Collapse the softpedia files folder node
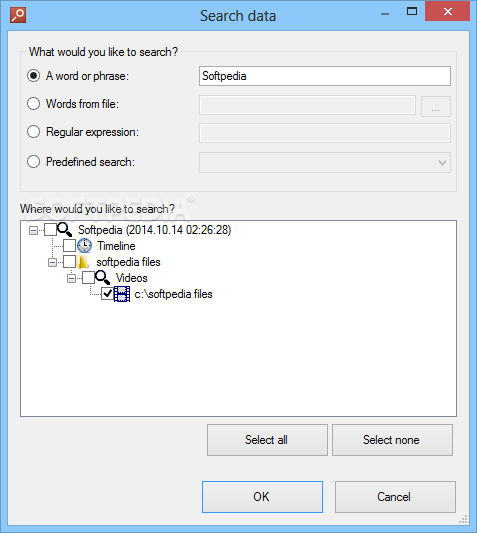This screenshot has width=477, height=533. tap(52, 262)
